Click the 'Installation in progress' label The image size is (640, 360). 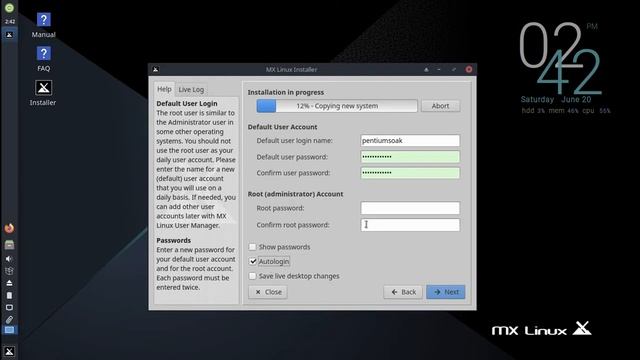tap(286, 92)
